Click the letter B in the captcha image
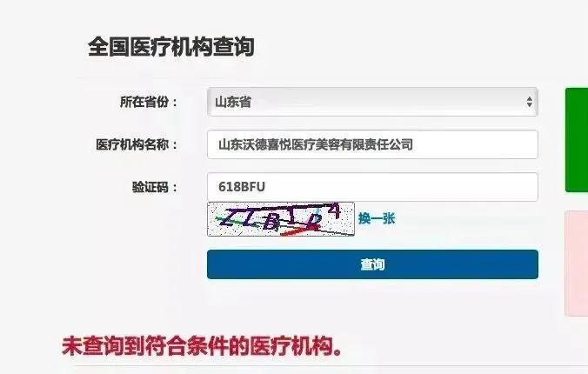The width and height of the screenshot is (588, 374). coord(272,221)
